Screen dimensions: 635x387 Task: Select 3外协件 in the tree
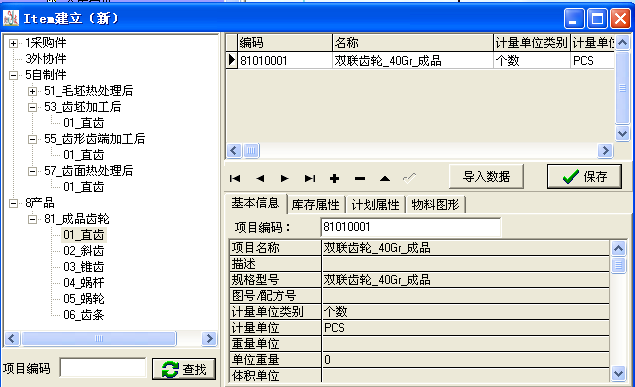(x=46, y=59)
